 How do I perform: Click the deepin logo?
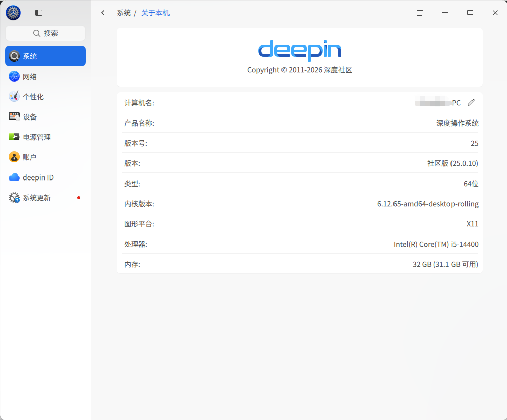point(300,50)
